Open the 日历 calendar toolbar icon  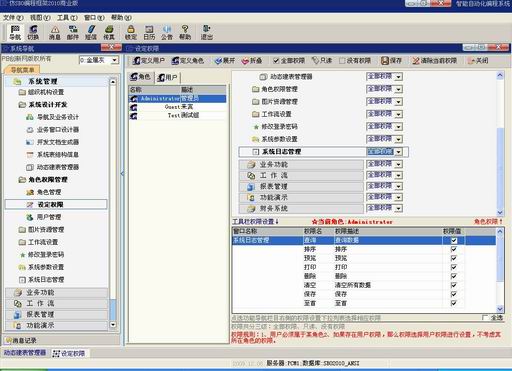149,32
